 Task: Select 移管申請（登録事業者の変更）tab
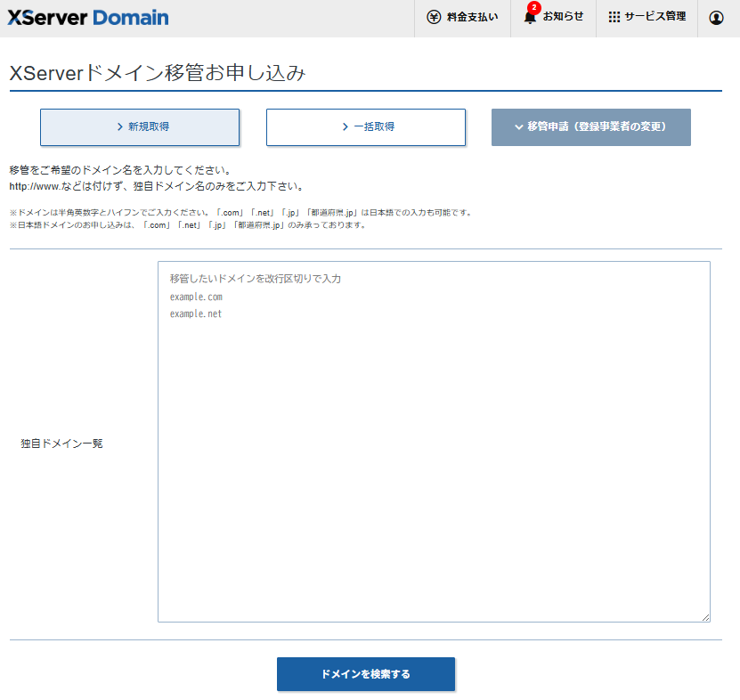point(591,127)
